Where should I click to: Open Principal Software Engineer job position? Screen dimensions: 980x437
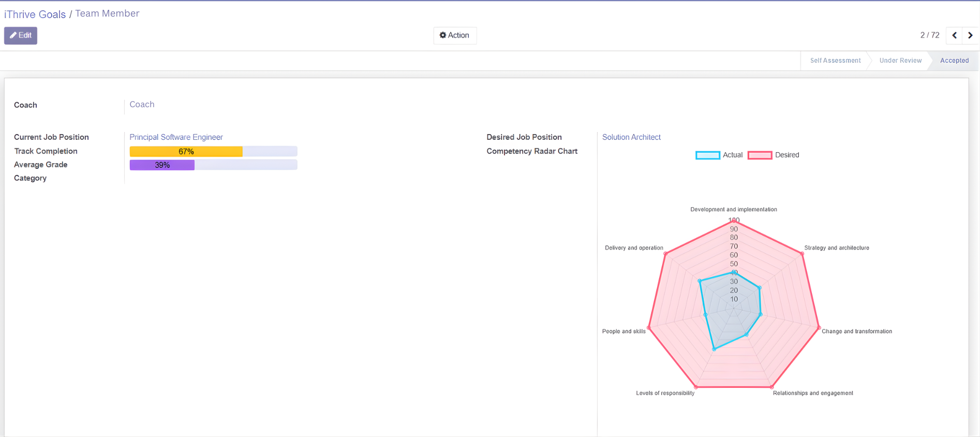(x=176, y=137)
